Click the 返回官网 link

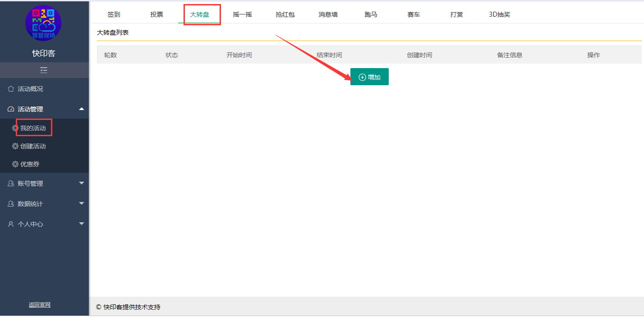pyautogui.click(x=40, y=305)
